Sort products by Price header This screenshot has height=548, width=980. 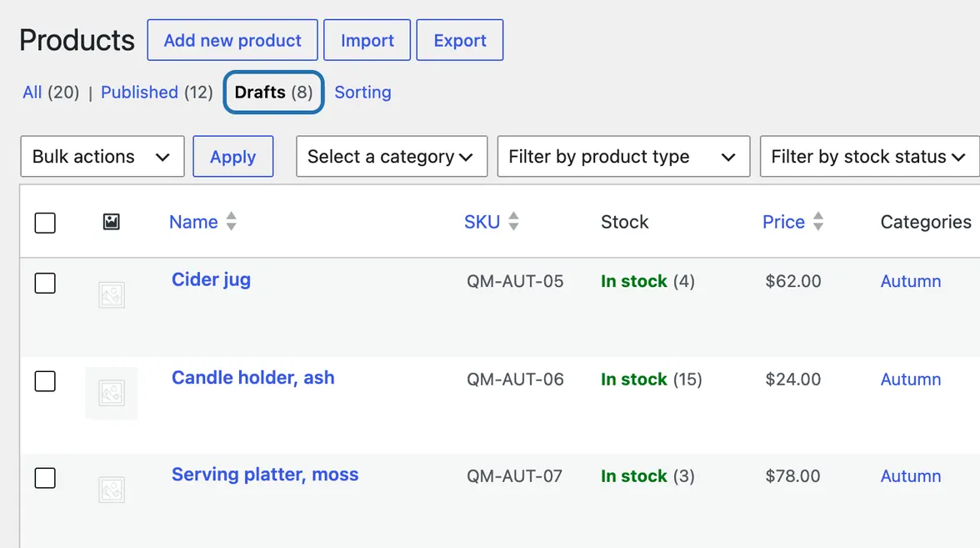coord(783,222)
